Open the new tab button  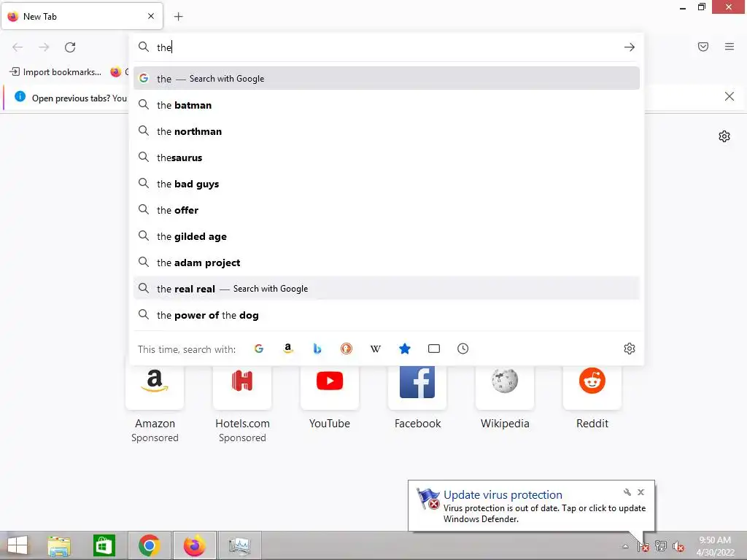click(178, 17)
